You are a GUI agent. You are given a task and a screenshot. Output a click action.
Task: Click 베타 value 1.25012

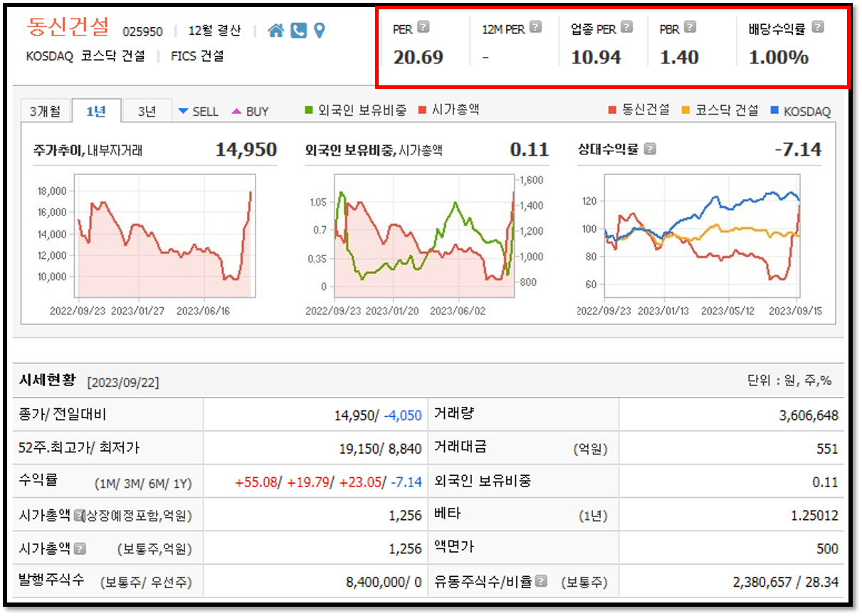[x=814, y=516]
